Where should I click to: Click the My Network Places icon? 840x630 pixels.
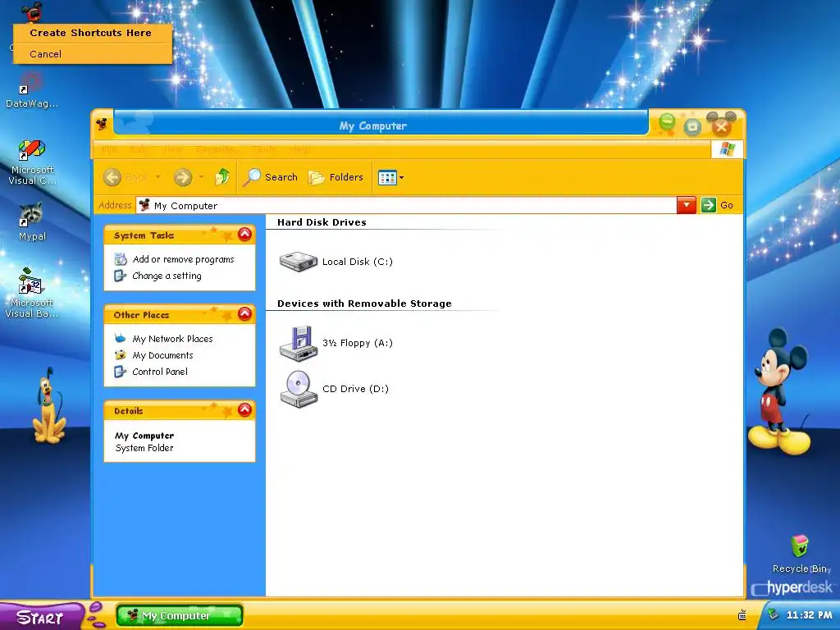(121, 339)
